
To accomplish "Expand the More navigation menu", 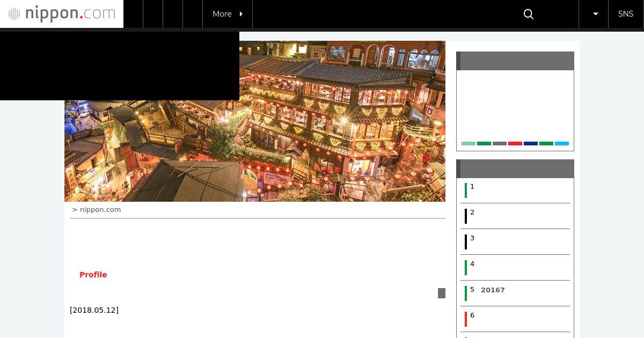I will tap(228, 14).
